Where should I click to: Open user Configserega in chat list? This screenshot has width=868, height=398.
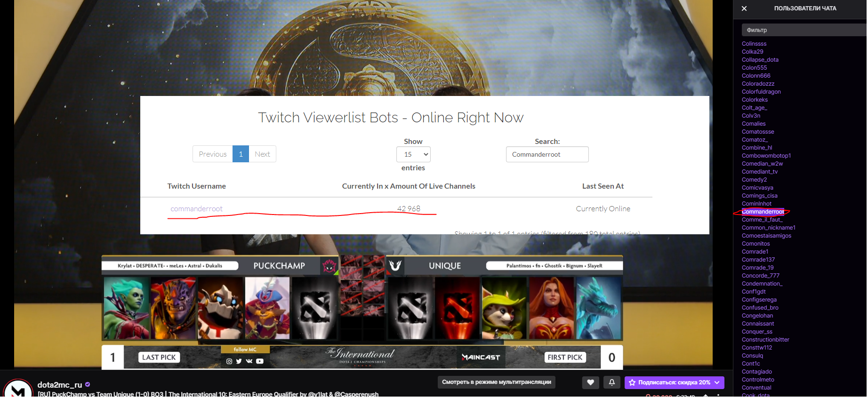click(759, 300)
